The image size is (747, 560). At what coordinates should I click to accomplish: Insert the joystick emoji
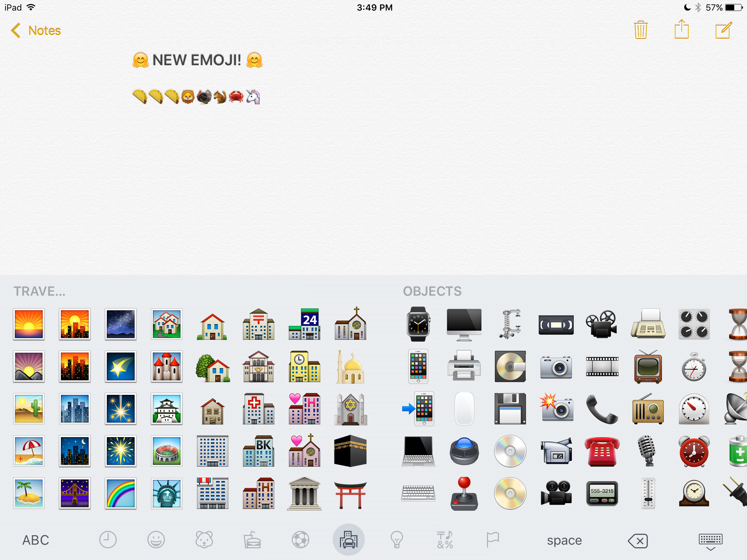coord(464,493)
